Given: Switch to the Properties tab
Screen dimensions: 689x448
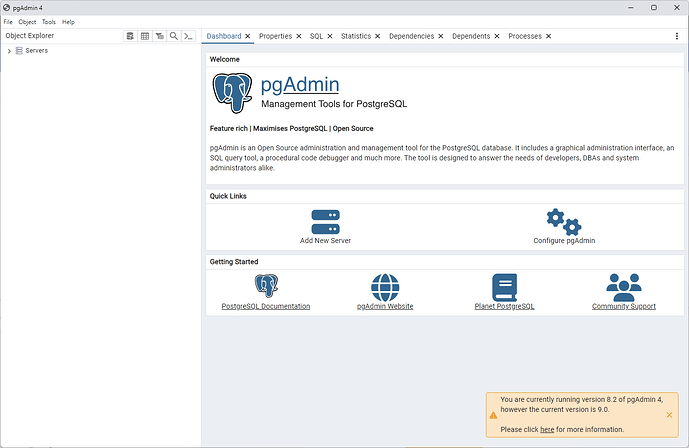Looking at the screenshot, I should click(x=276, y=36).
